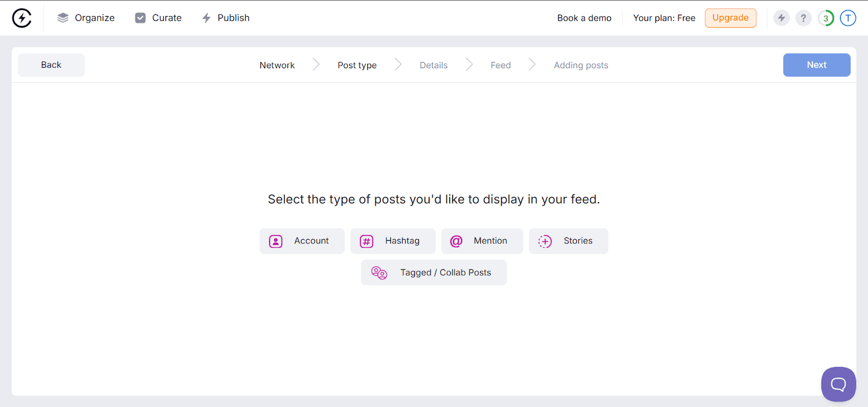
Task: Open the chat support widget
Action: click(838, 384)
